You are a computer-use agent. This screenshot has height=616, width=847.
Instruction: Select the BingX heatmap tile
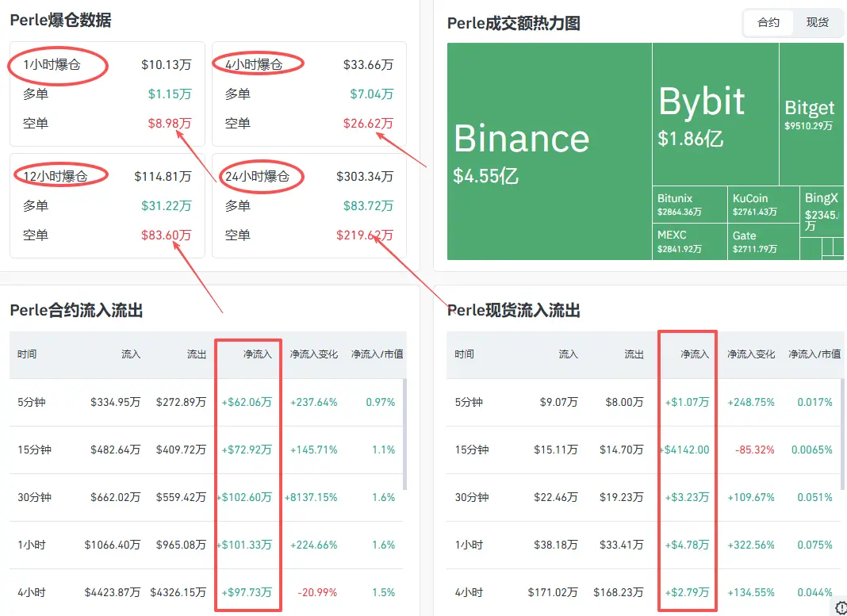[x=823, y=211]
